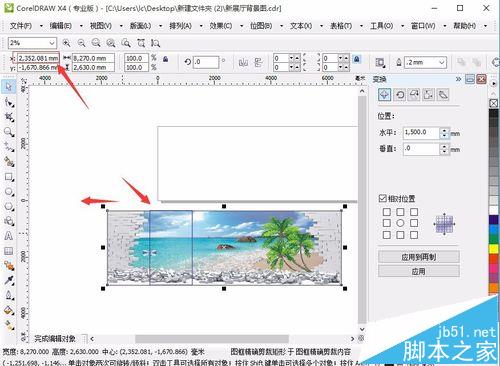The height and width of the screenshot is (366, 500).
Task: Click the vertical scrollbar down arrow
Action: click(x=362, y=329)
